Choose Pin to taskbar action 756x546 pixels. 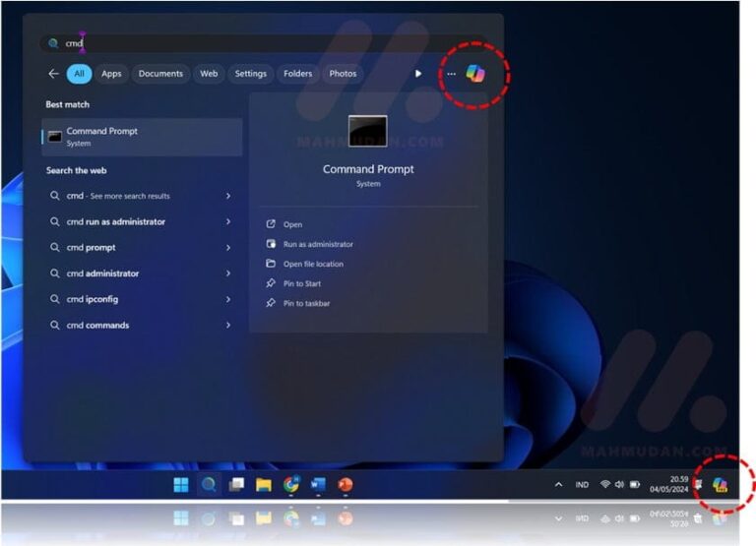coord(307,304)
